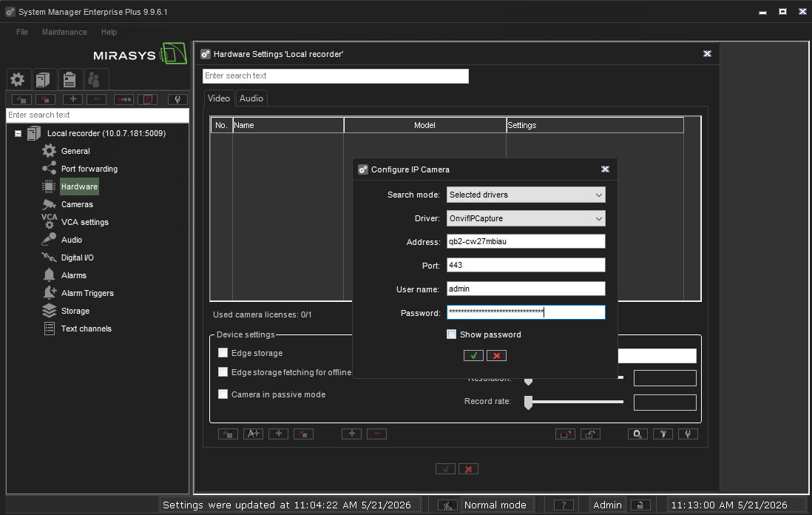This screenshot has height=515, width=812.
Task: Click the magnifier search devices icon
Action: [637, 434]
